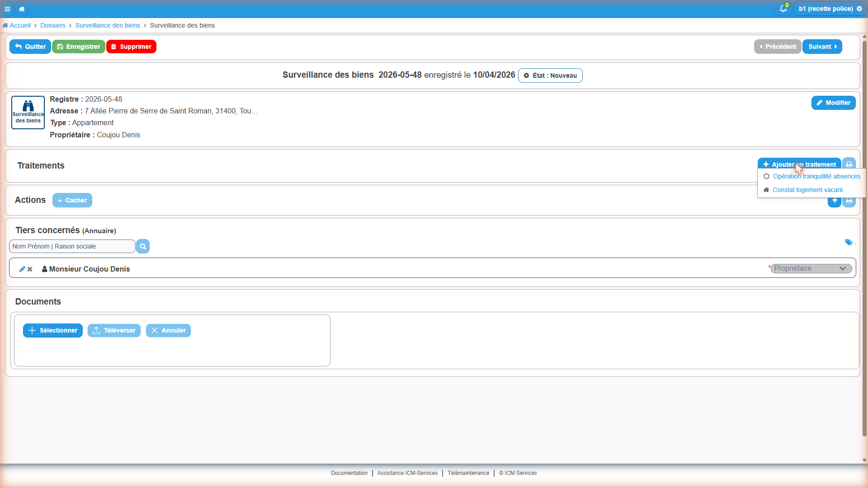Focus the Nom Prénom | Raison sociale field
The width and height of the screenshot is (868, 488).
[x=72, y=246]
